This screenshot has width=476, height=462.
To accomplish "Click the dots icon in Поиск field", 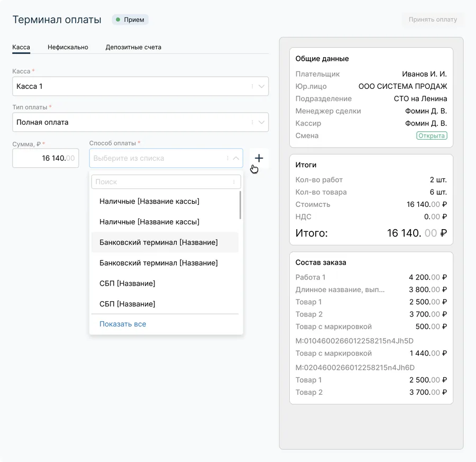I will (x=234, y=182).
